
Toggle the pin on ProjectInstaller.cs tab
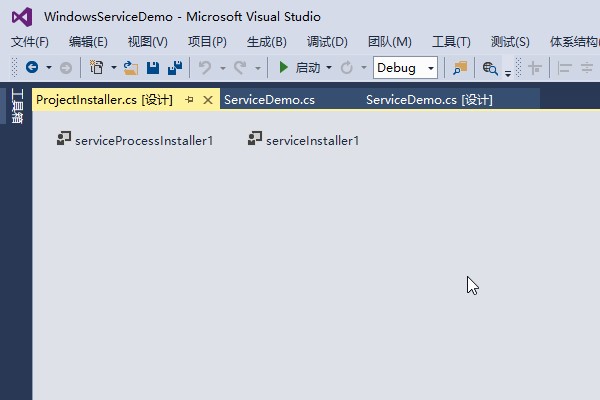point(190,100)
